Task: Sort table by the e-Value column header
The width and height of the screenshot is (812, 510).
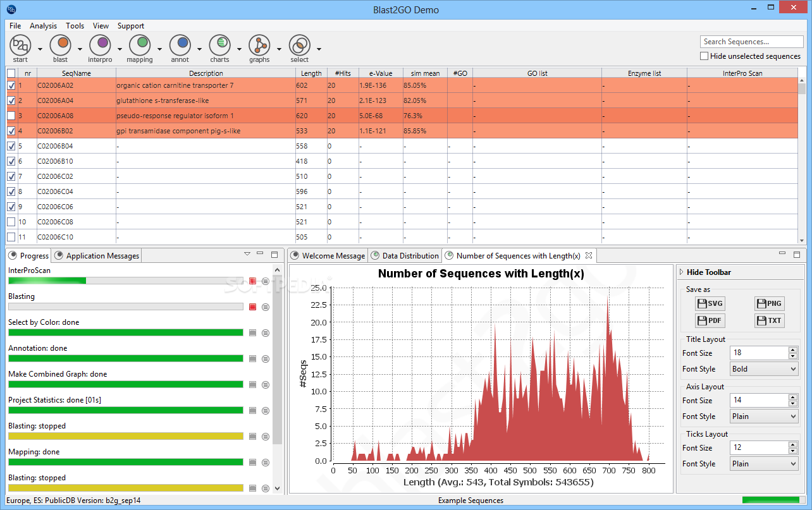Action: tap(381, 73)
